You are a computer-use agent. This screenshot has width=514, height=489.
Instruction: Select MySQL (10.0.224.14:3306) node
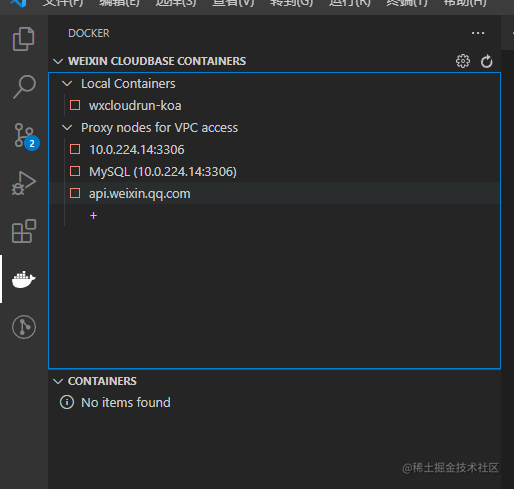274,171
